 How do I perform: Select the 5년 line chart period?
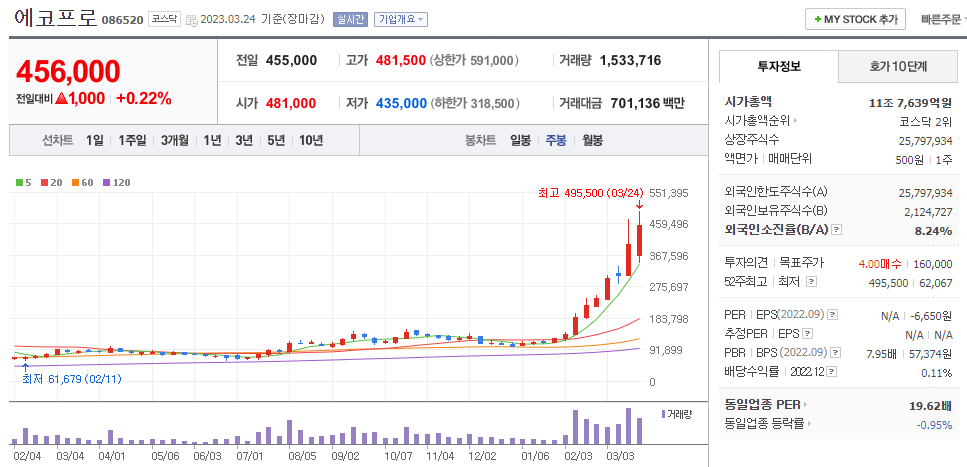(276, 140)
